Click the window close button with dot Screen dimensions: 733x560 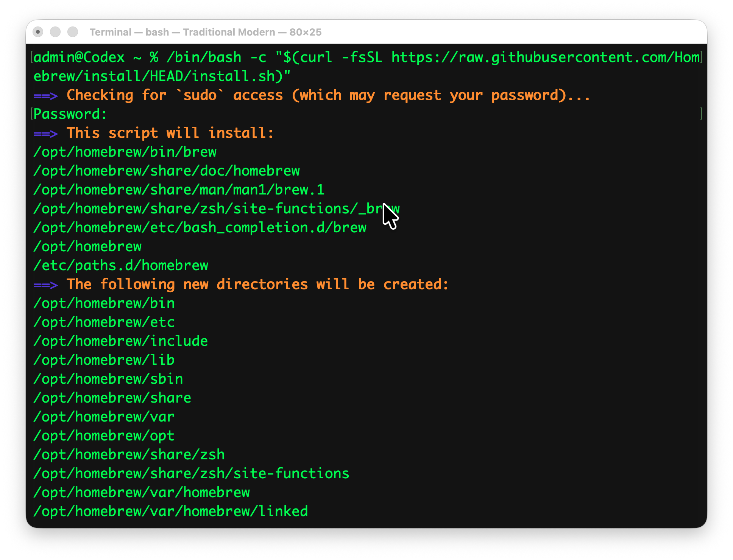38,32
